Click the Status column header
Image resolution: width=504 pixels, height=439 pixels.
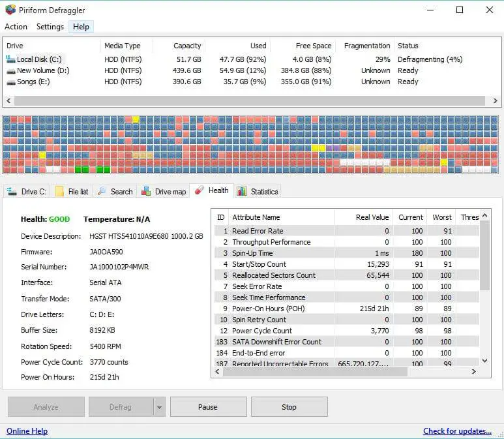[447, 46]
